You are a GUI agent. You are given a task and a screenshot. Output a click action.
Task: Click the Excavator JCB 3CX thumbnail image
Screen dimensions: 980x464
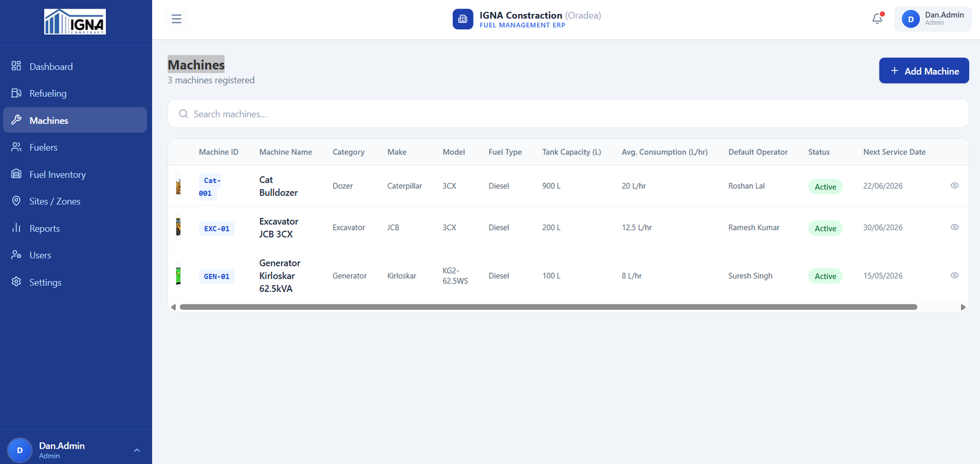(x=178, y=227)
